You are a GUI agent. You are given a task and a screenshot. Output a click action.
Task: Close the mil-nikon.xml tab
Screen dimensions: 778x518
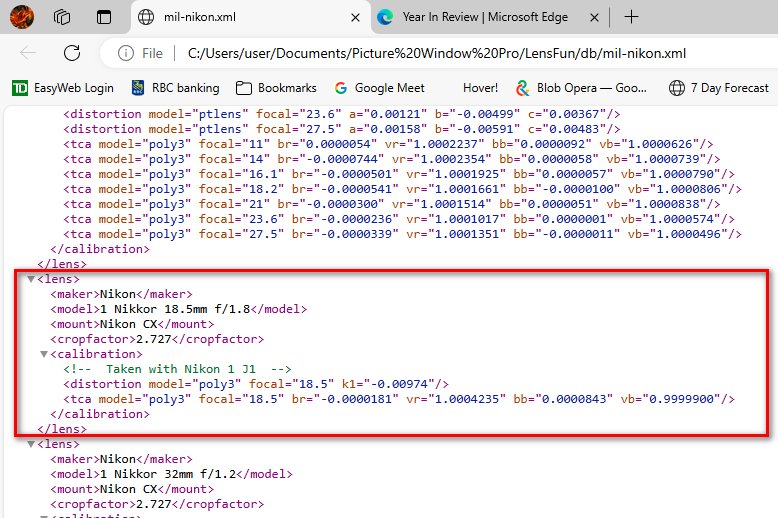coord(355,18)
